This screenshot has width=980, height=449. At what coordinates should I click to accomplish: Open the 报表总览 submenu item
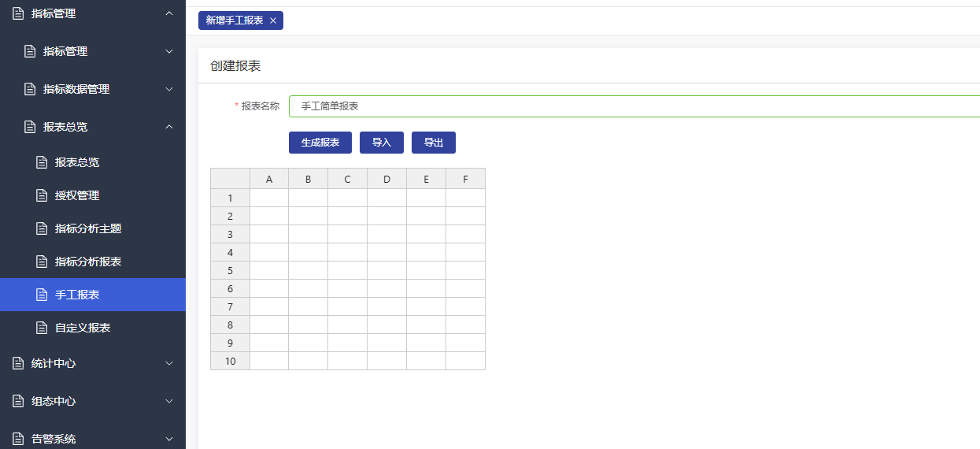coord(77,162)
